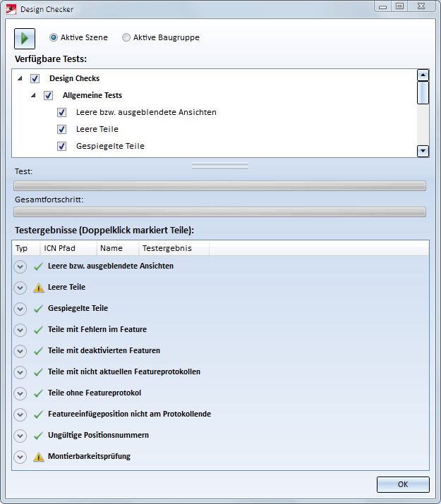Viewport: 441px width, 504px height.
Task: Click green checkmark beside Teile ohne Featureprotokoll
Action: click(x=39, y=393)
